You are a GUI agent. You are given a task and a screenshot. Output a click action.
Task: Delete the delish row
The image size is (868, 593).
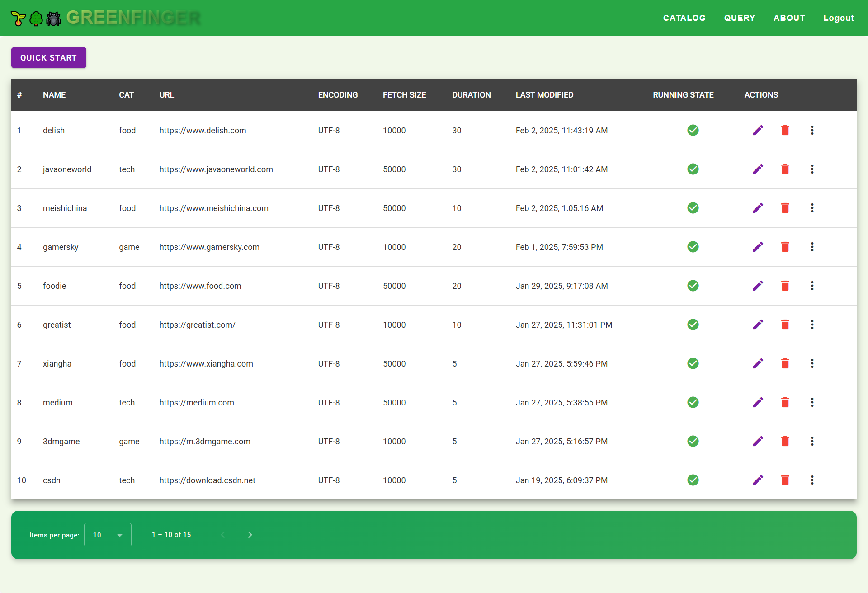pos(785,130)
